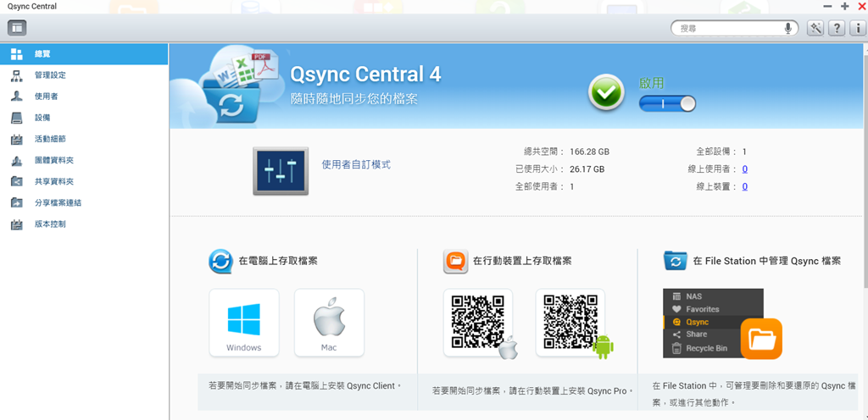Open 管理設定 in the sidebar
Image resolution: width=868 pixels, height=420 pixels.
(x=84, y=75)
